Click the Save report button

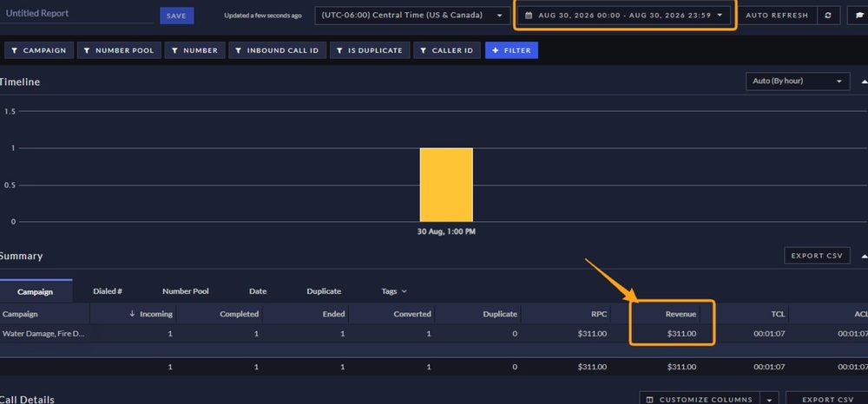[x=176, y=16]
